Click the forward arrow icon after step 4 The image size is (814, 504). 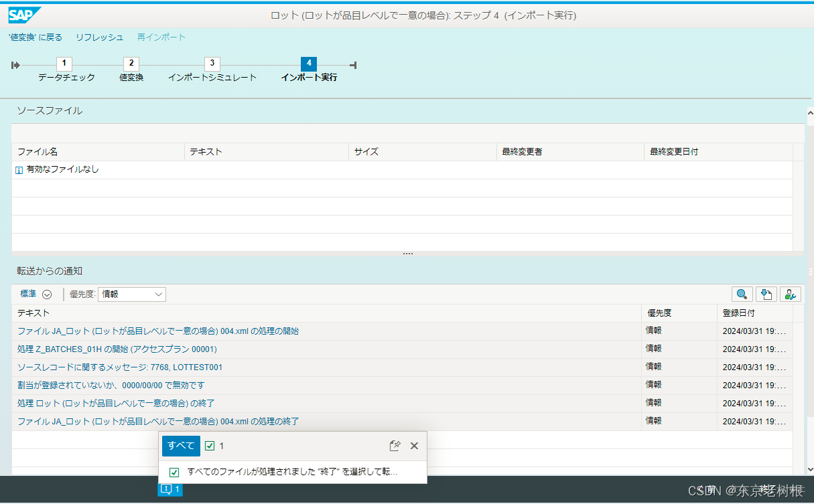coord(352,65)
